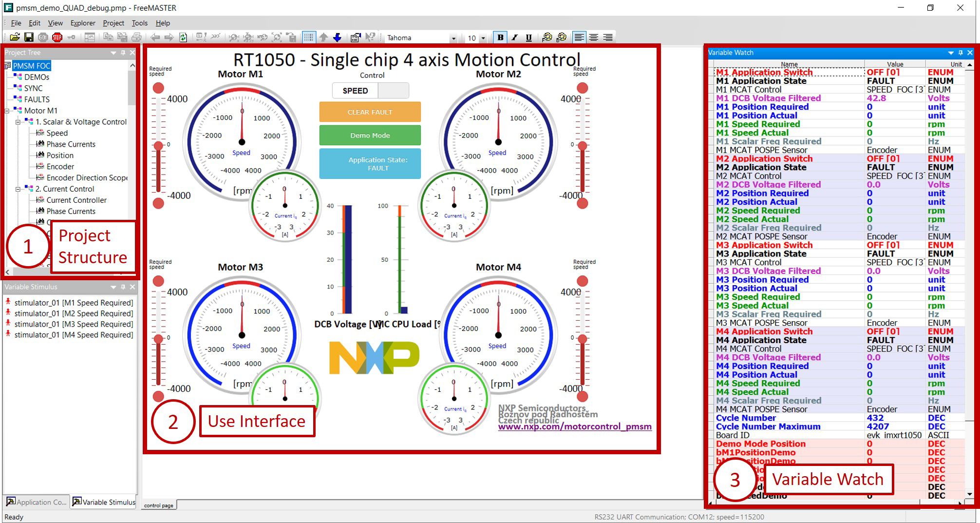Switch to the Application Commands tab
The width and height of the screenshot is (980, 523).
(x=37, y=502)
